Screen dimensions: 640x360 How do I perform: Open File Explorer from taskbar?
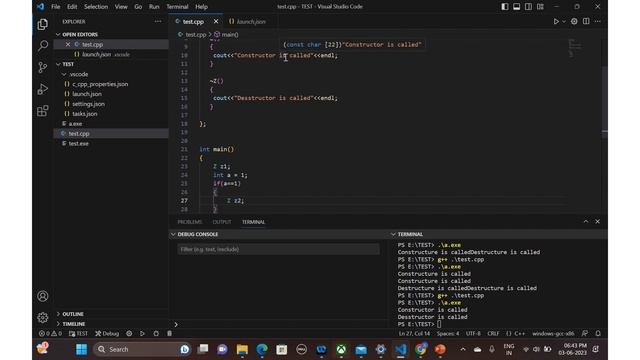click(242, 349)
